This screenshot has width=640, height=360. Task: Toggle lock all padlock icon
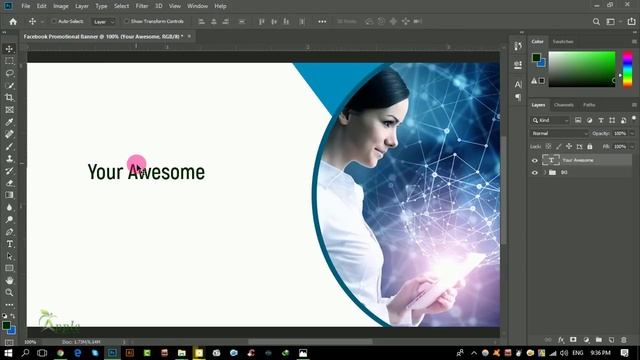(590, 146)
